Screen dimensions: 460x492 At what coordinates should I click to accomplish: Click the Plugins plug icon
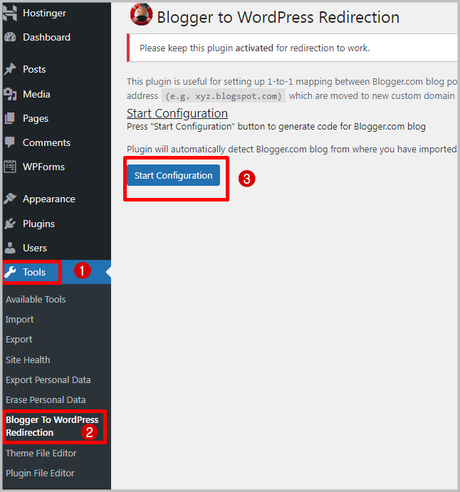(x=10, y=223)
